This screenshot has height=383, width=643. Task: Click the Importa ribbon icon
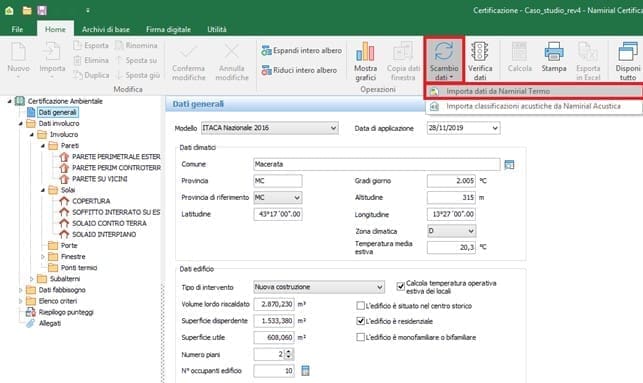52,53
